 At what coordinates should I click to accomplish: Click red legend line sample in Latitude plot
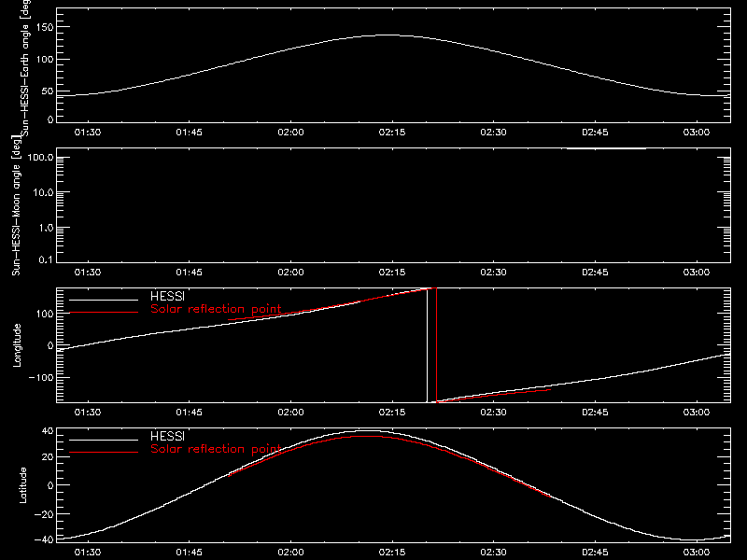pyautogui.click(x=104, y=452)
